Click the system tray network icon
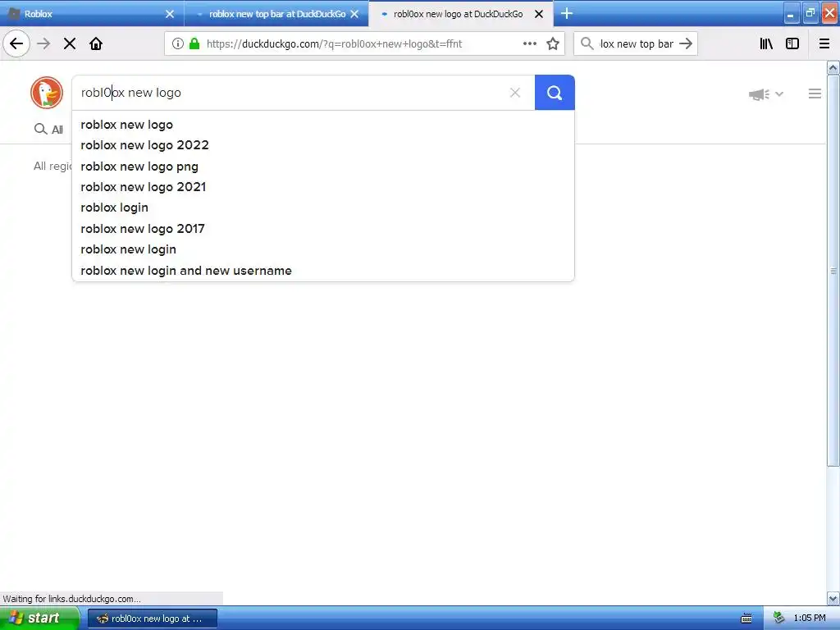 778,619
